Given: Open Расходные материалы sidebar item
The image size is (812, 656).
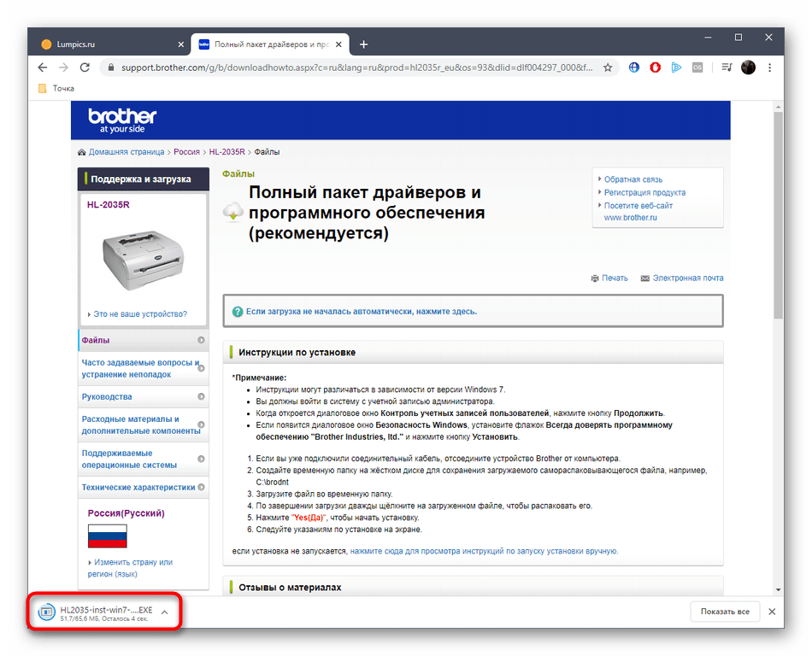Looking at the screenshot, I should [143, 425].
